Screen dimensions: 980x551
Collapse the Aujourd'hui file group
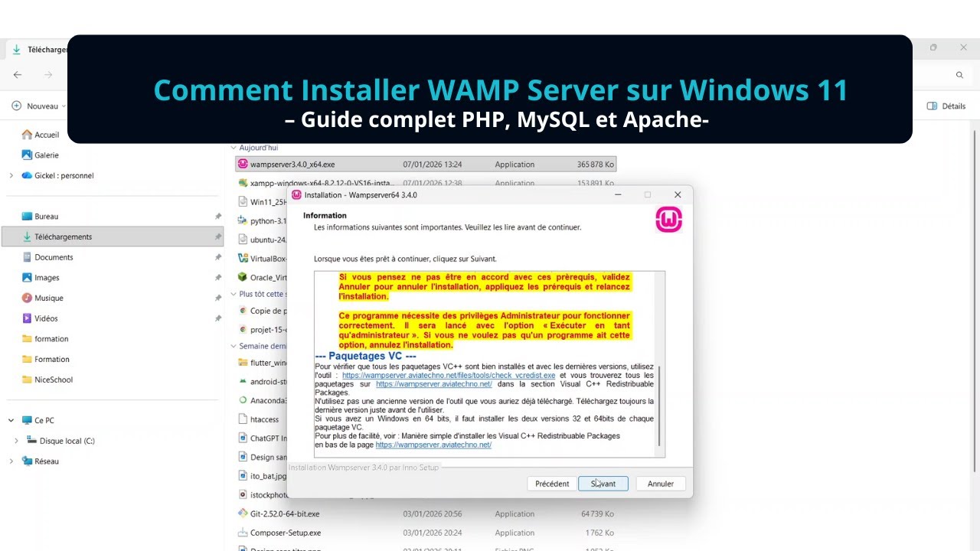[234, 148]
